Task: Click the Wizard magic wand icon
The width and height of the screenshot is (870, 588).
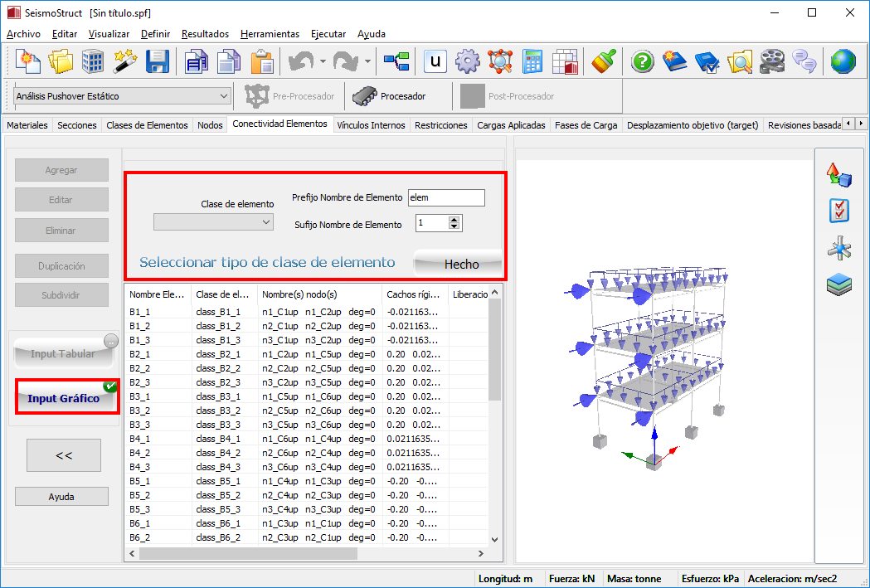Action: pyautogui.click(x=124, y=61)
